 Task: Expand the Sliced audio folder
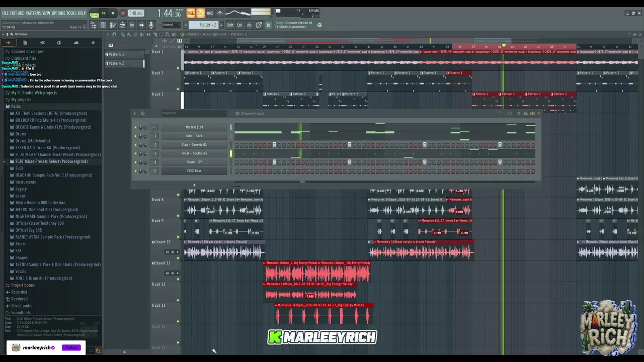tap(22, 306)
